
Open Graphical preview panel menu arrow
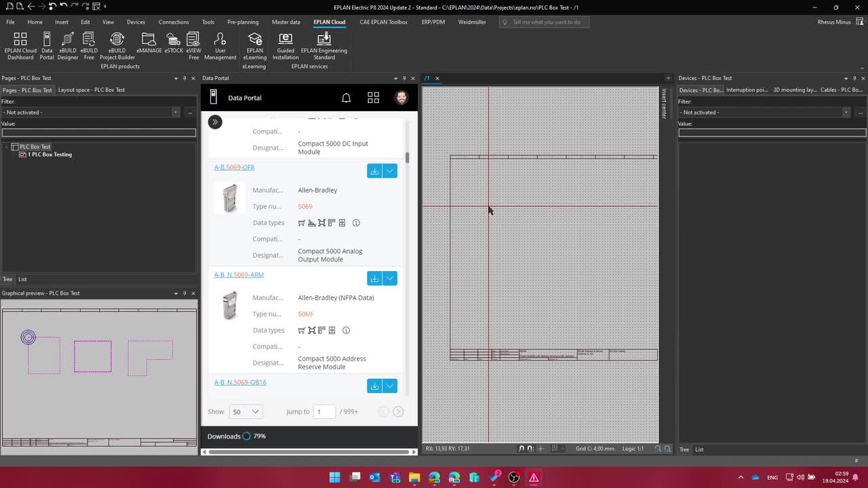[x=176, y=293]
